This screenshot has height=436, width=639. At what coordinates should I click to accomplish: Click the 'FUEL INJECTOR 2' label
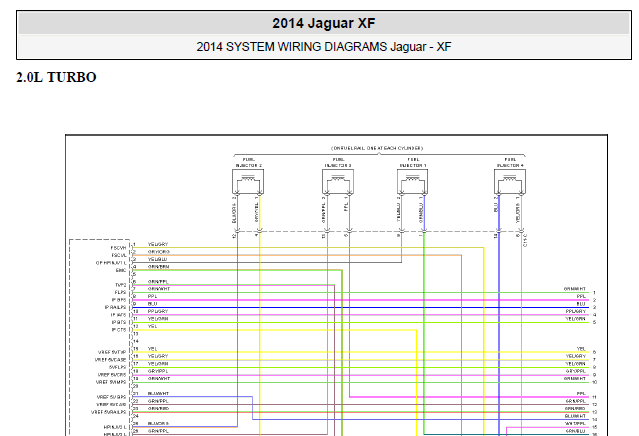[x=249, y=163]
